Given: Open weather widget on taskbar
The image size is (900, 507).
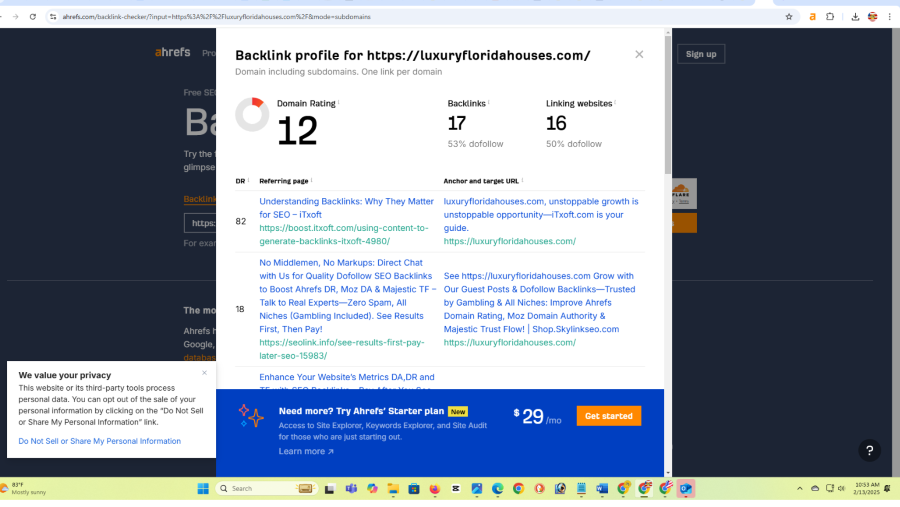Looking at the screenshot, I should (24, 489).
